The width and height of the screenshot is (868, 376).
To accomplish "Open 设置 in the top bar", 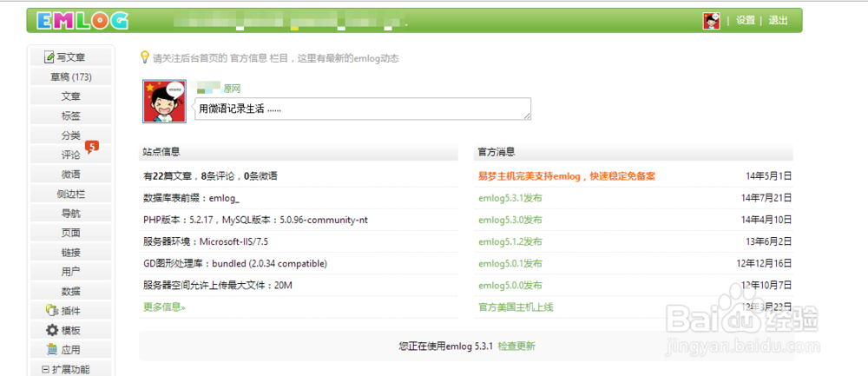I will point(745,21).
